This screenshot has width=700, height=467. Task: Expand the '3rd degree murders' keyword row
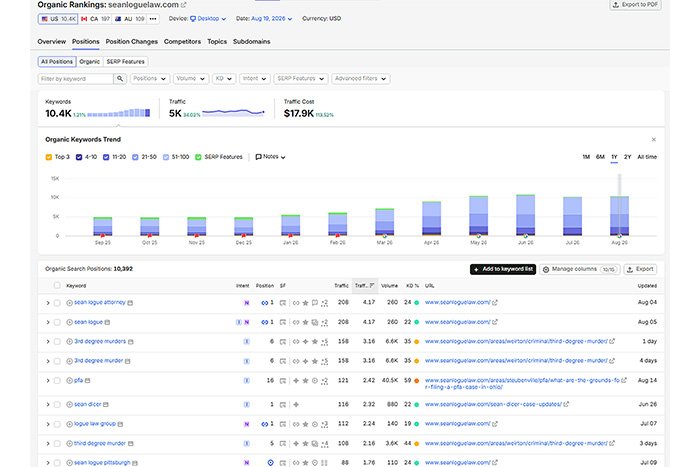click(48, 342)
